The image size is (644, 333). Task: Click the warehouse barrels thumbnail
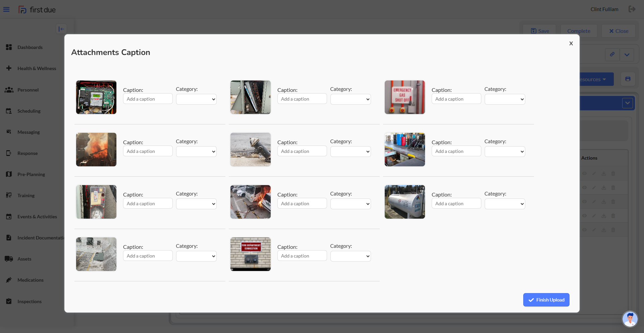(405, 150)
